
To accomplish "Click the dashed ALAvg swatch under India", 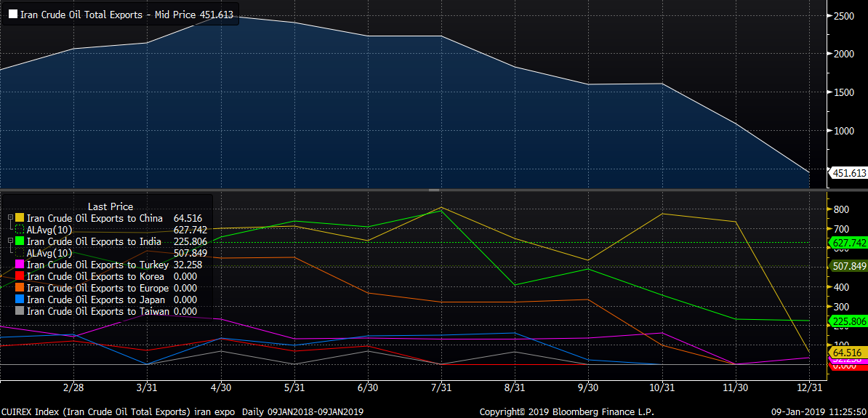I will tap(20, 253).
